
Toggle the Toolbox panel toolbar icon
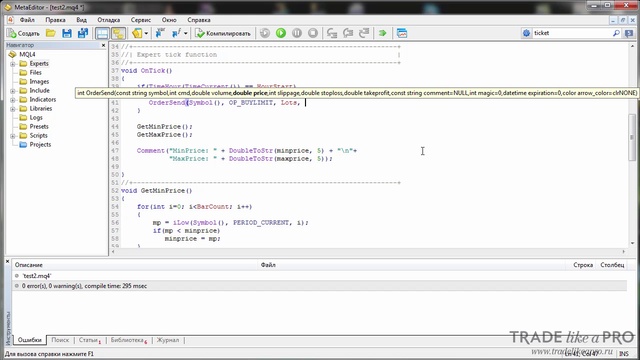click(x=118, y=33)
